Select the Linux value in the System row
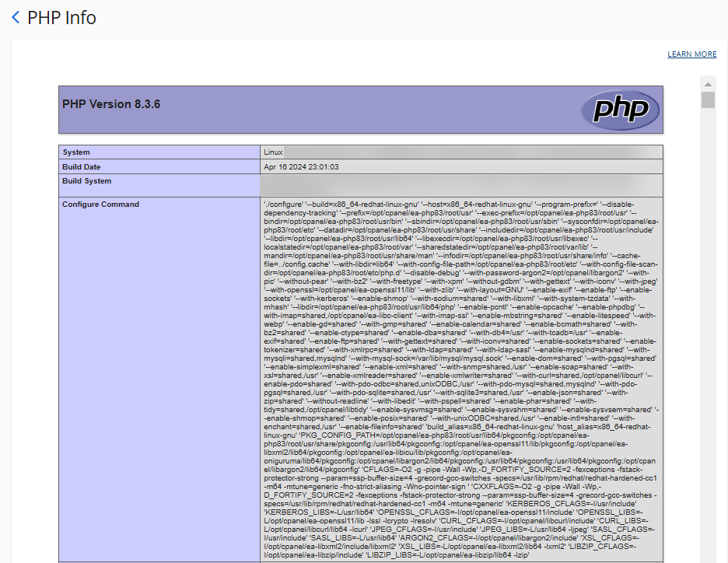This screenshot has width=728, height=563. point(274,152)
